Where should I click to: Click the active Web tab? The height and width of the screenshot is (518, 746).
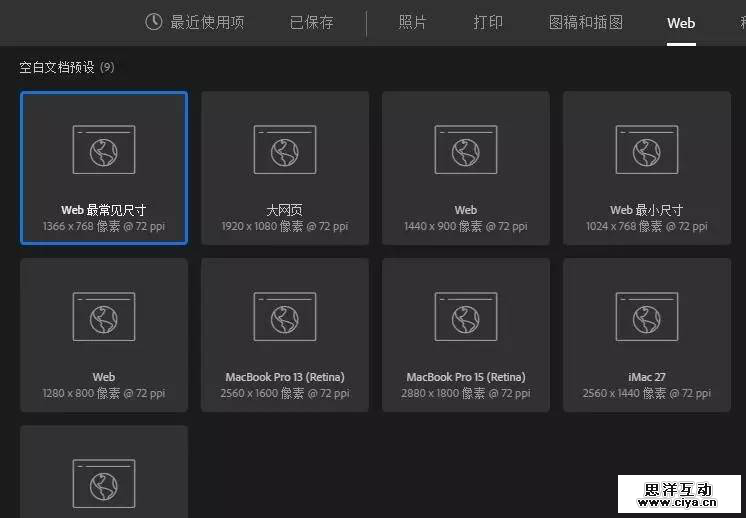(681, 22)
